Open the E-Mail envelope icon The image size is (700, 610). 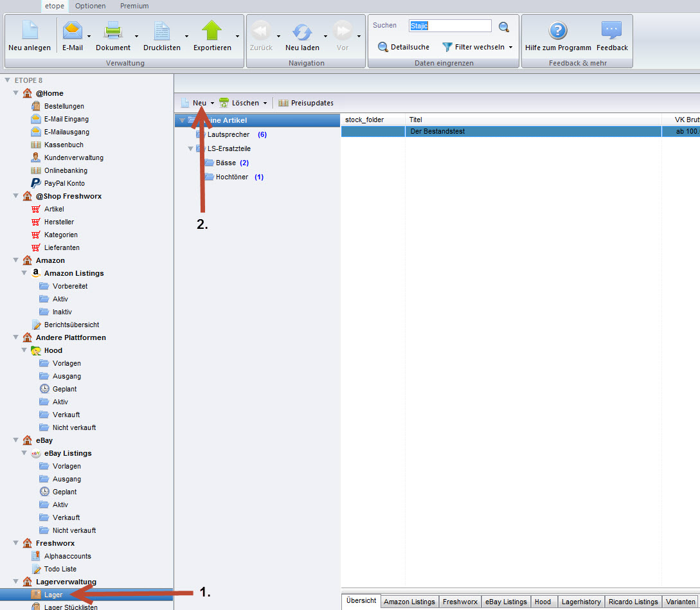pyautogui.click(x=73, y=30)
